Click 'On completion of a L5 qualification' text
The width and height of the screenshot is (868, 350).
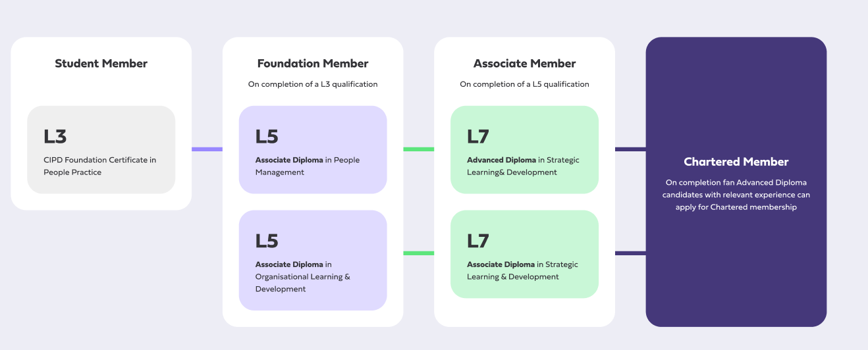(524, 84)
